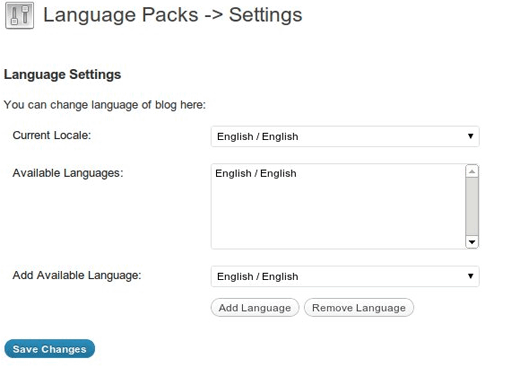Click the scroll down arrow in Available Languages list
Image resolution: width=520 pixels, height=376 pixels.
pyautogui.click(x=472, y=242)
